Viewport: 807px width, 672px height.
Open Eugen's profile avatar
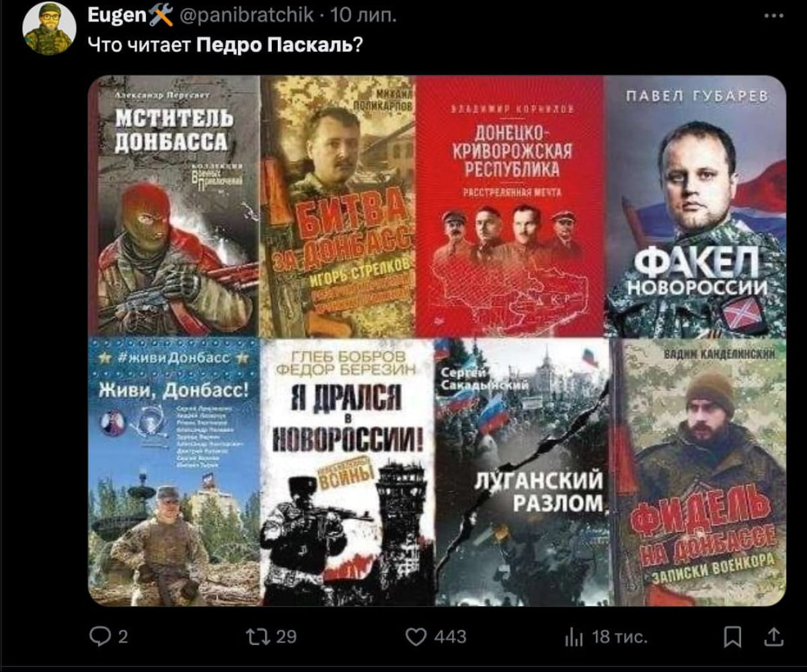[x=49, y=28]
